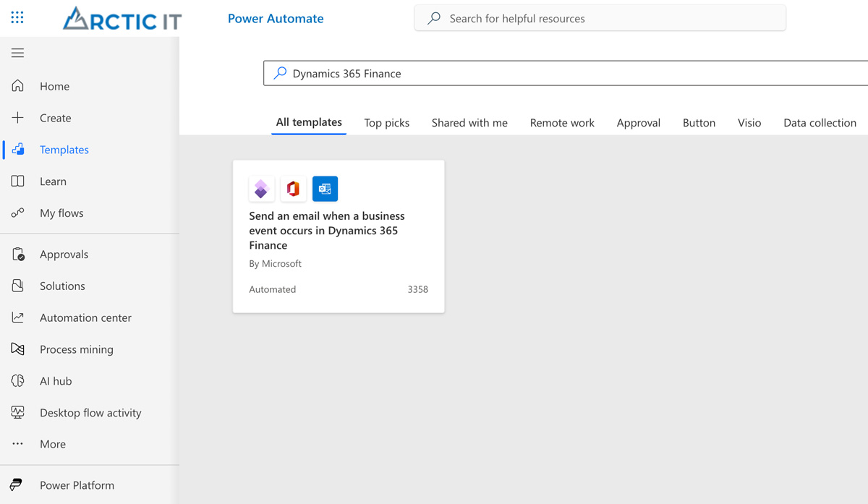Expand the More menu in the sidebar
Image resolution: width=868 pixels, height=504 pixels.
[52, 444]
